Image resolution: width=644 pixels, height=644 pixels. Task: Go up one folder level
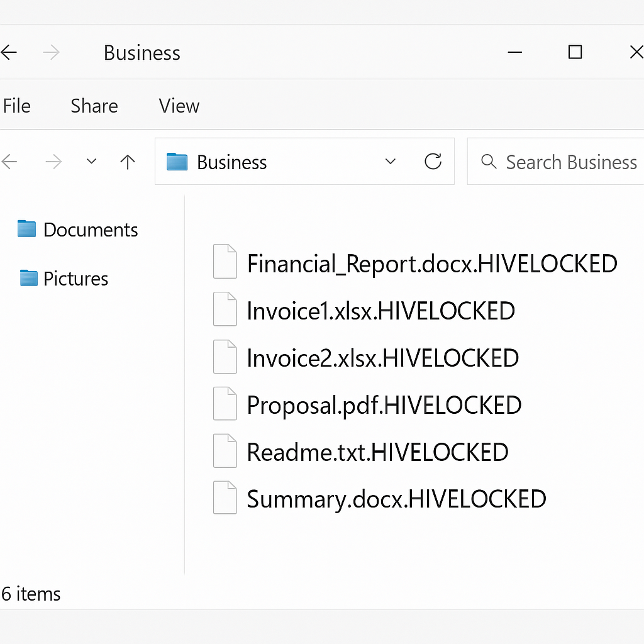click(128, 162)
